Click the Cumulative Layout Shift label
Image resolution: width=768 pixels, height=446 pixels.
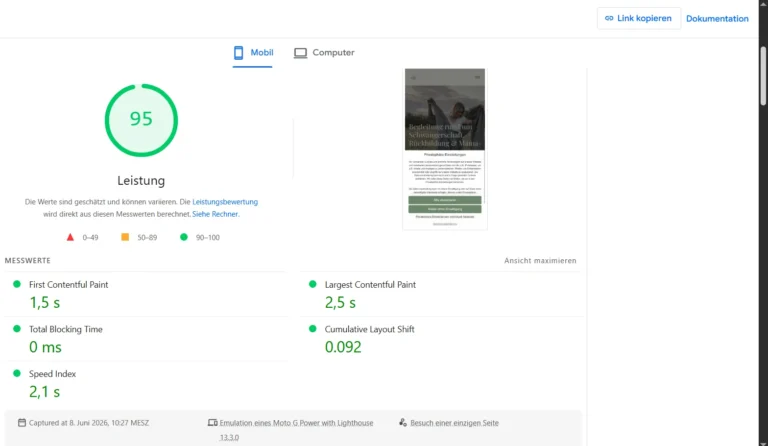click(x=369, y=329)
